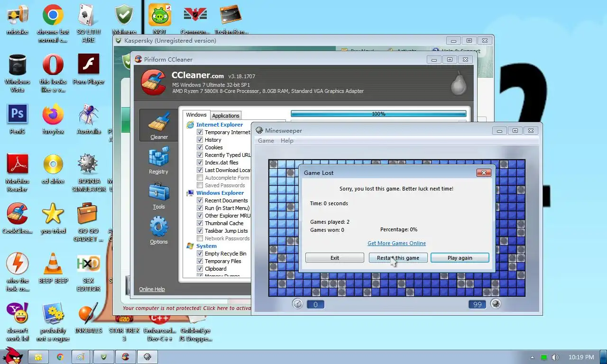Click the Minesweeper elapsed time field
The width and height of the screenshot is (607, 364).
coord(316,304)
